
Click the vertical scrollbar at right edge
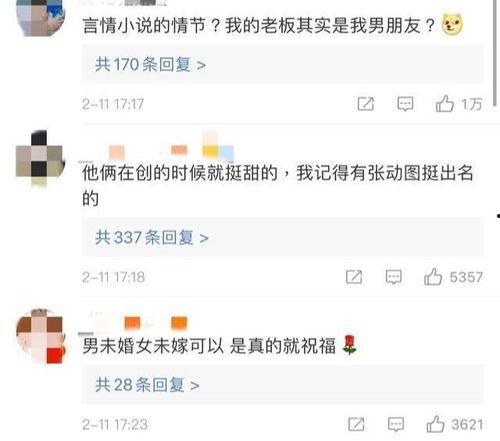coord(495,53)
